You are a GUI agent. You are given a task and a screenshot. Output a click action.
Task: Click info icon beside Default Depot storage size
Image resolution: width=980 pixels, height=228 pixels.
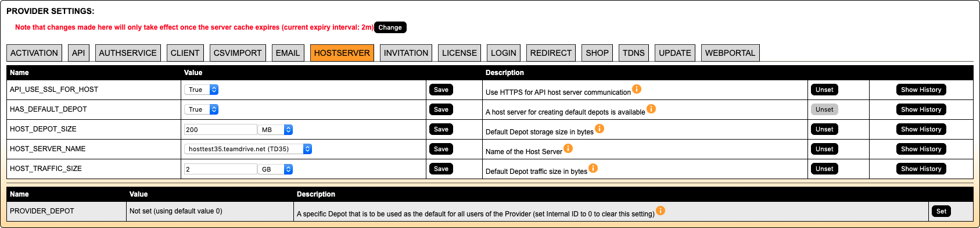point(600,129)
